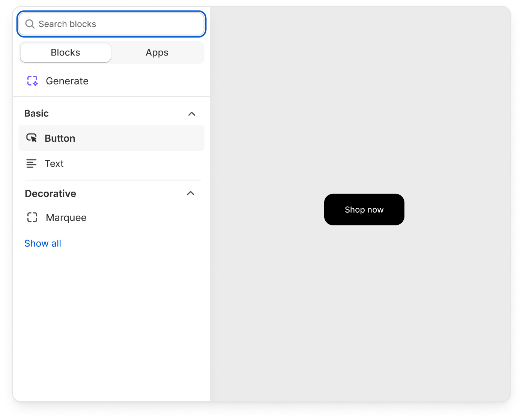Switch to the Blocks tab
This screenshot has height=420, width=523.
(66, 52)
